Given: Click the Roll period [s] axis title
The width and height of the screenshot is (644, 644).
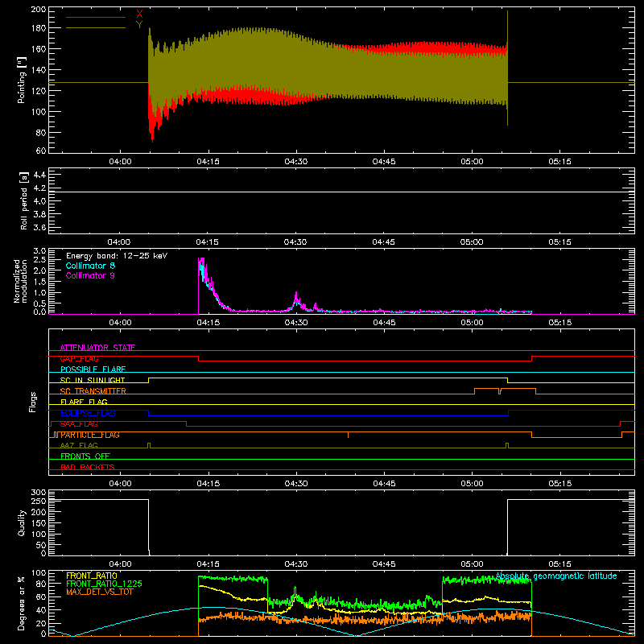Looking at the screenshot, I should pos(24,200).
